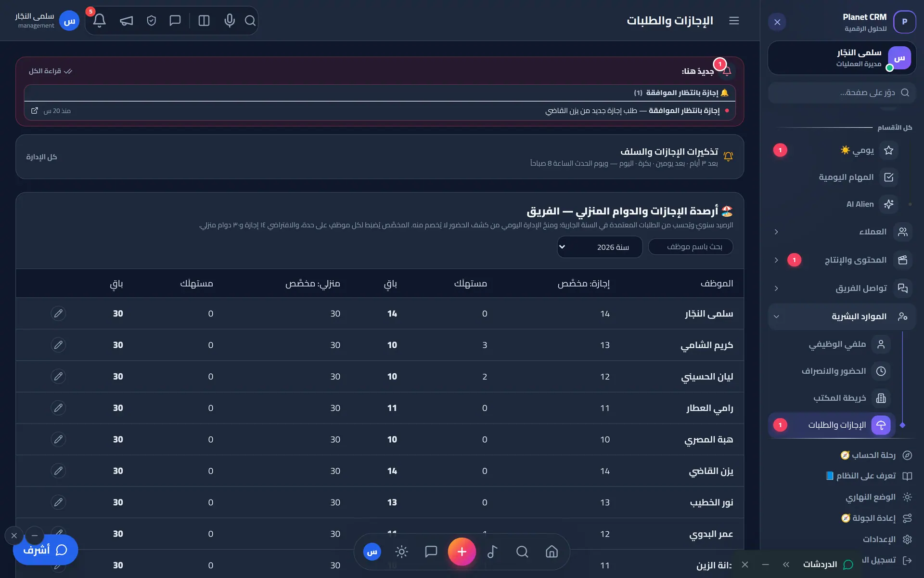Open the user avatar in top bar

pos(69,21)
